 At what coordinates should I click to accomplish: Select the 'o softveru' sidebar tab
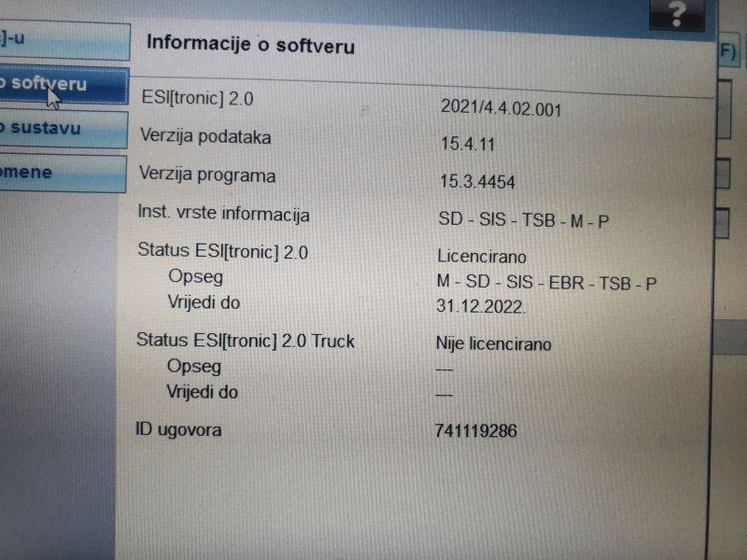click(63, 85)
